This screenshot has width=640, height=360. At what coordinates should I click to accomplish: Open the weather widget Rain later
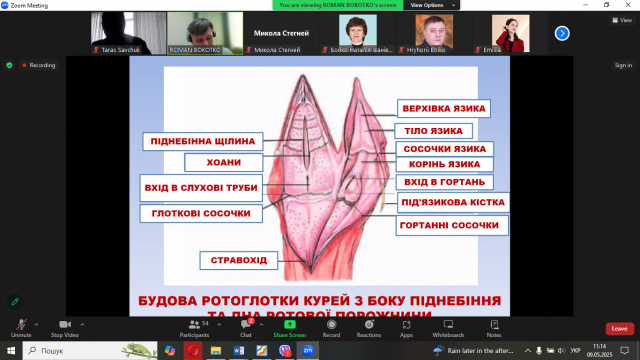pyautogui.click(x=473, y=351)
